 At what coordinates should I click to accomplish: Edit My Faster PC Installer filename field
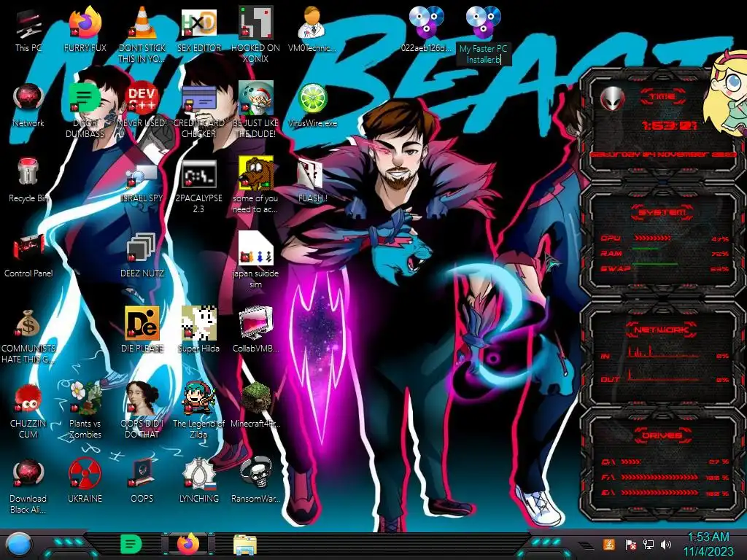pyautogui.click(x=483, y=54)
